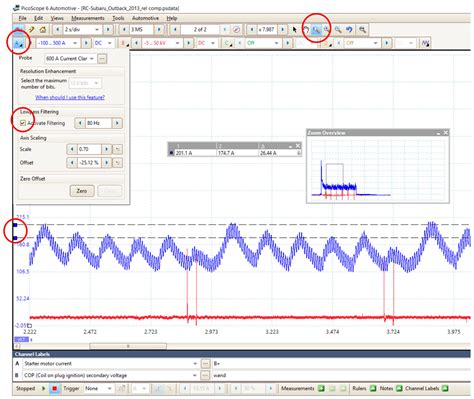Click the buffer navigator compass icon
Screen dimensions: 474x399
click(x=236, y=30)
